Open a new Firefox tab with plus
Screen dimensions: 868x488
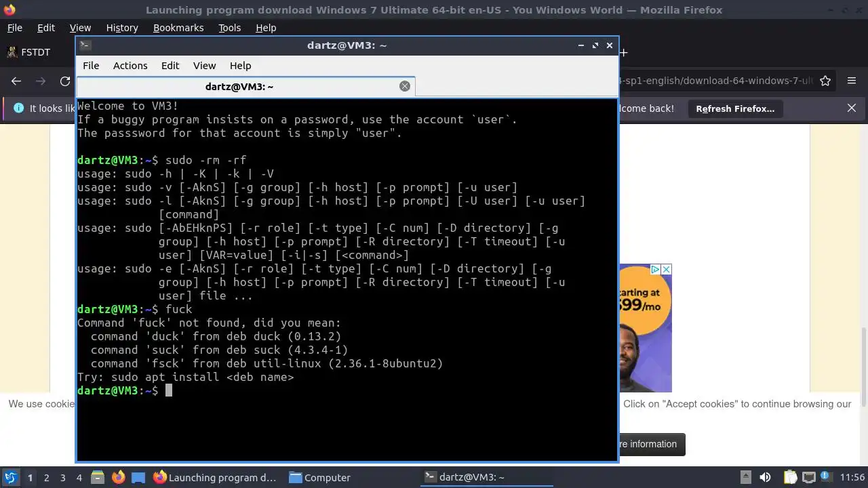tap(623, 52)
